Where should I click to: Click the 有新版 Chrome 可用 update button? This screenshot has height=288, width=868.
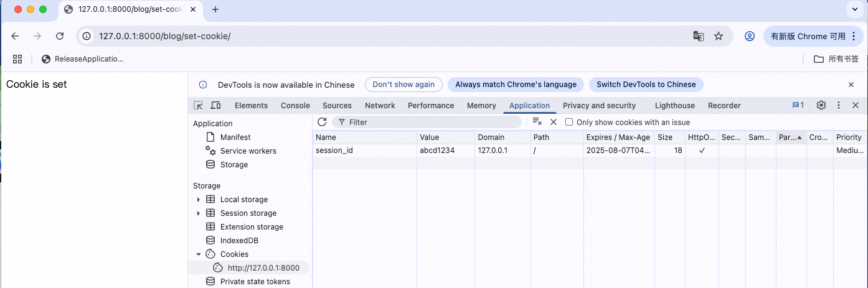pos(814,36)
